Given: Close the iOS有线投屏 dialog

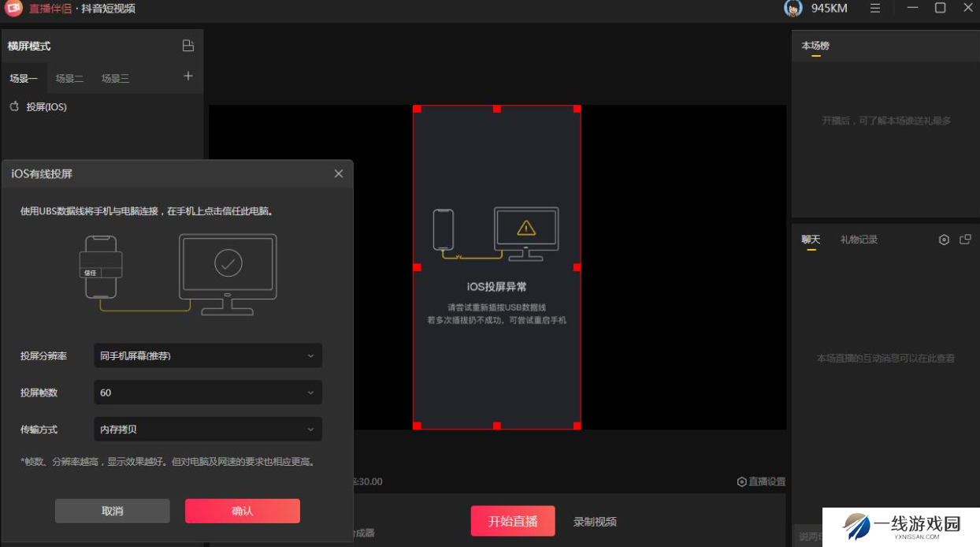Looking at the screenshot, I should point(339,173).
